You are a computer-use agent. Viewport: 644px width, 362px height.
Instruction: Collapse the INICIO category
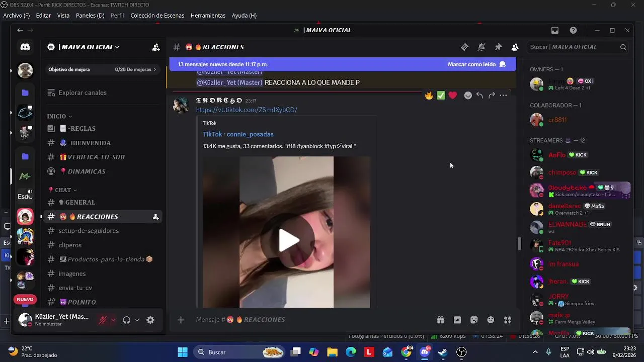(59, 116)
